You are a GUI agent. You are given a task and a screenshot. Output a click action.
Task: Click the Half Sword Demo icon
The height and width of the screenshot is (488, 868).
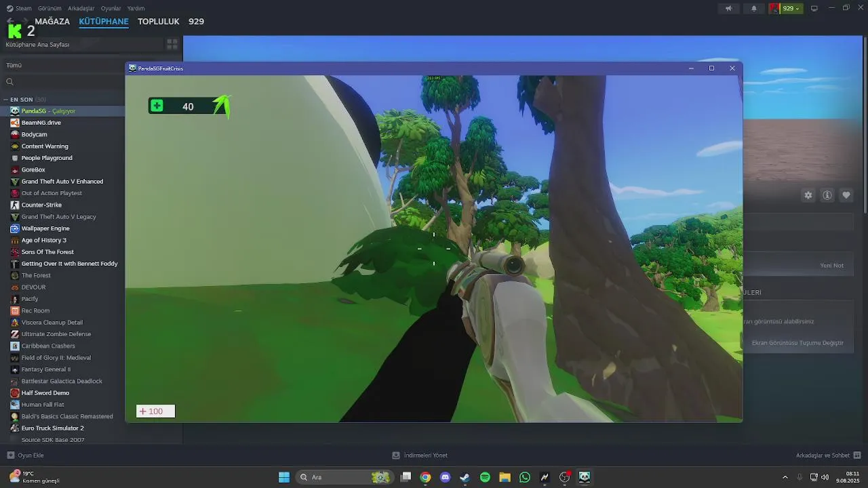tap(15, 392)
